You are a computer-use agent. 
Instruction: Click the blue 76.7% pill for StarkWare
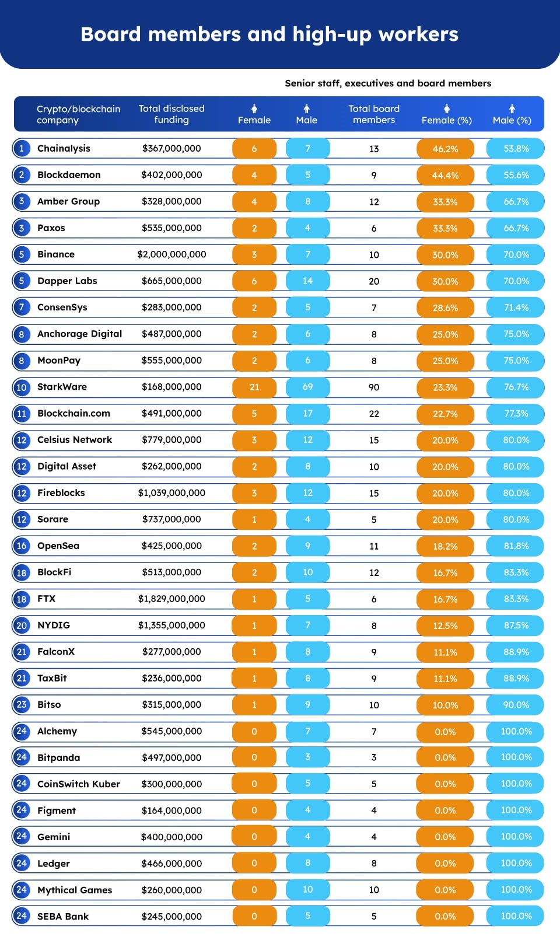pyautogui.click(x=516, y=387)
